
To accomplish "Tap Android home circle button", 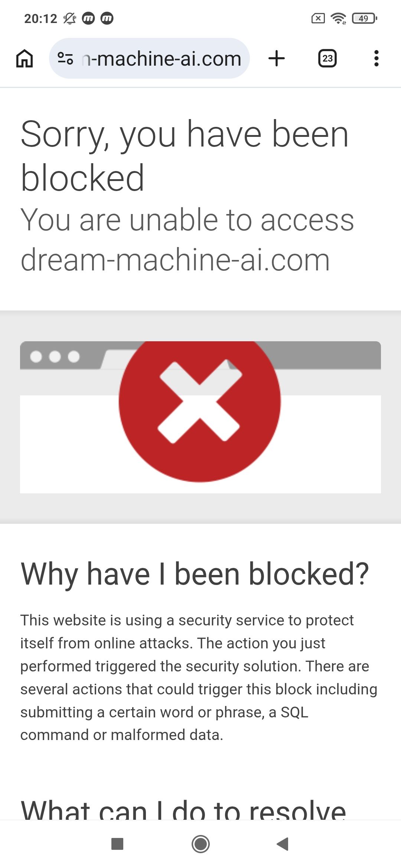I will (200, 844).
